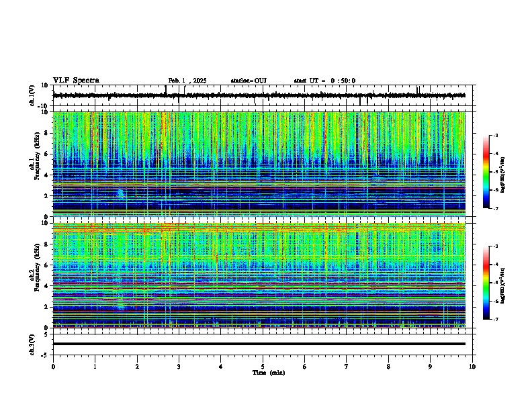This screenshot has width=532, height=411.
Task: Click time axis tick label "1"
Action: [95, 367]
